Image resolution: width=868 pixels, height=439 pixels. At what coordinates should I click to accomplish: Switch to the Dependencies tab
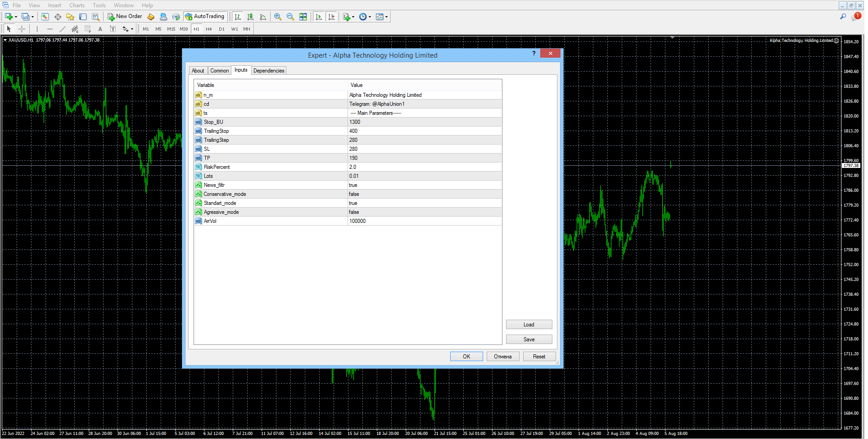269,71
